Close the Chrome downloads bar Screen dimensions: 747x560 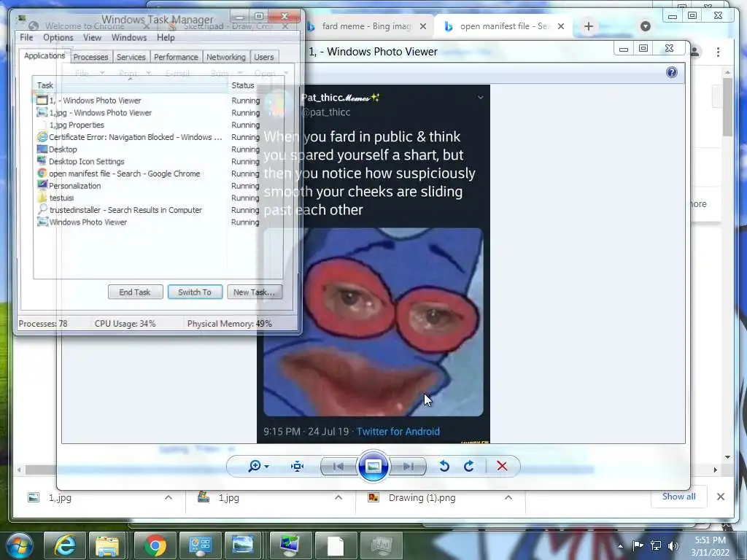pos(720,497)
